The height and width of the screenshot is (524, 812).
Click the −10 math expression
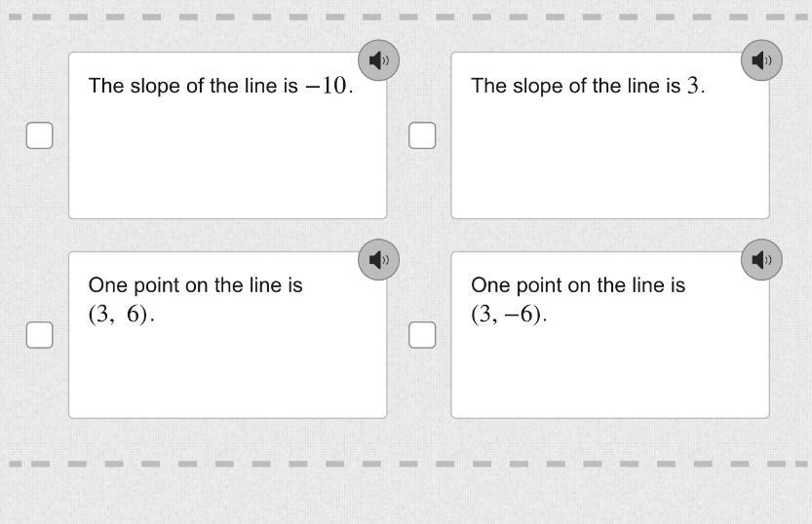pyautogui.click(x=326, y=86)
